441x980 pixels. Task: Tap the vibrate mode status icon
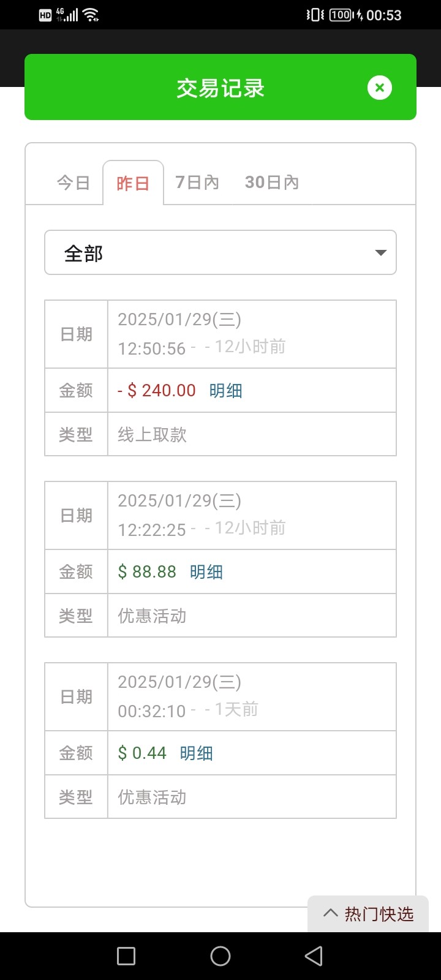point(315,15)
